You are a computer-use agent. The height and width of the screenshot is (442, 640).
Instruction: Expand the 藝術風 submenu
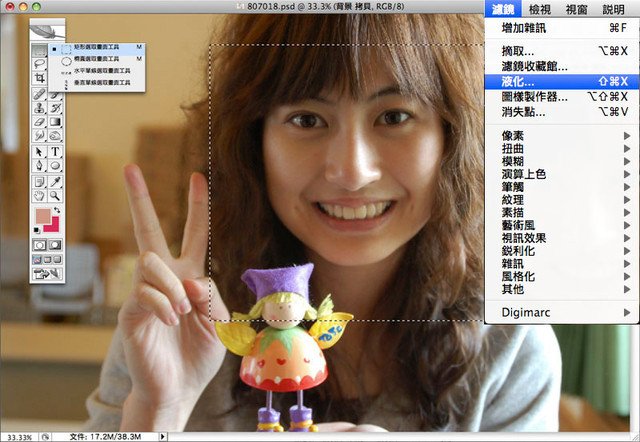562,225
